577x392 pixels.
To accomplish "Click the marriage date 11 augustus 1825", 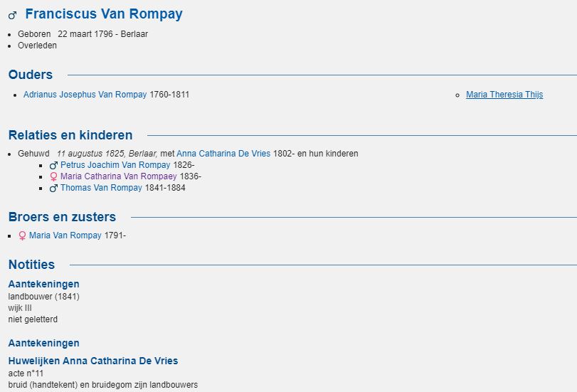I will click(91, 154).
